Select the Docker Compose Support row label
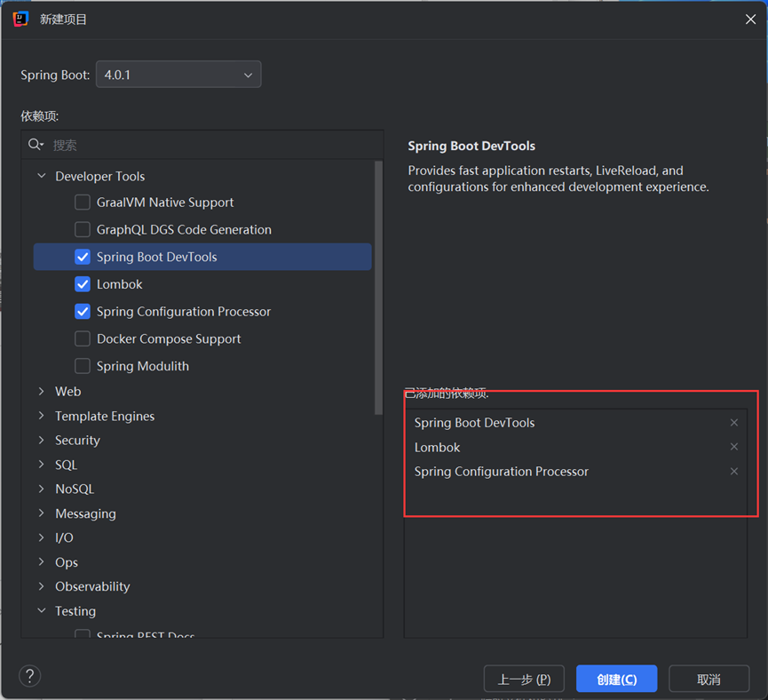The width and height of the screenshot is (768, 700). click(x=169, y=339)
